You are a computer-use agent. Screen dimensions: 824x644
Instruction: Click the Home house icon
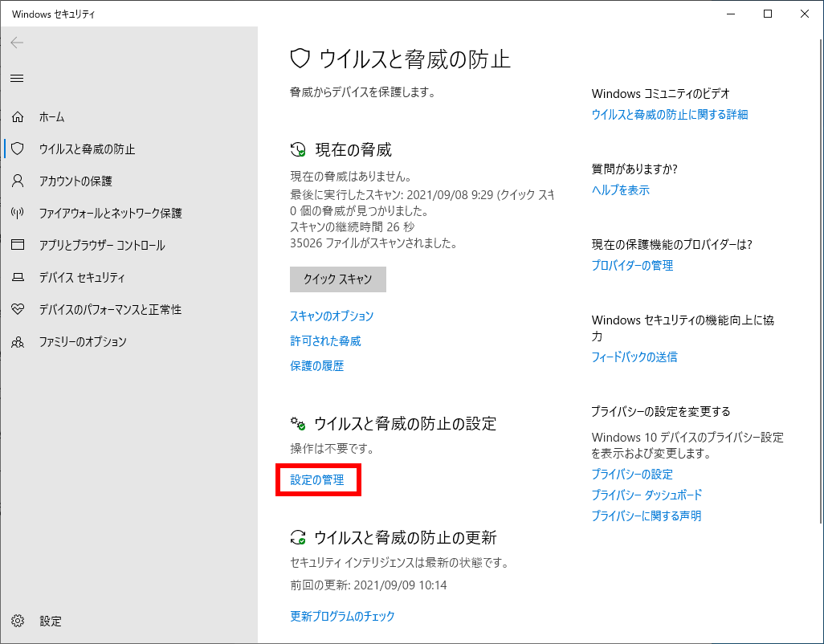(18, 116)
